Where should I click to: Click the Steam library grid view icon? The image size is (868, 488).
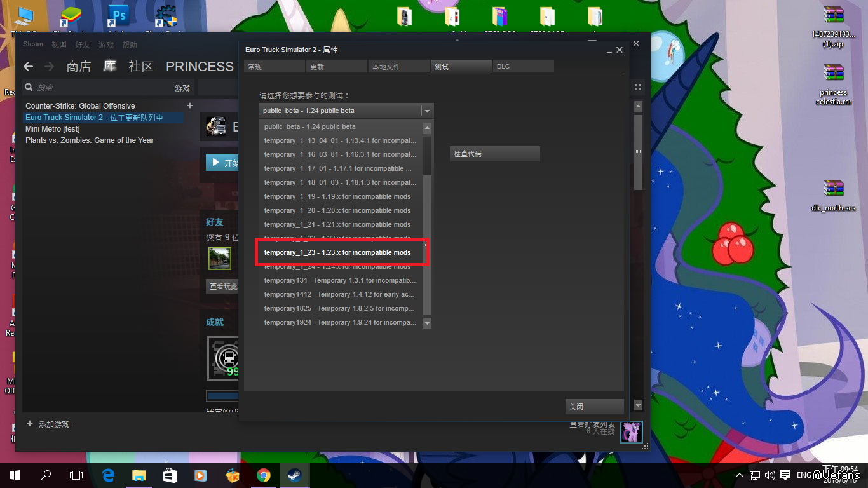(638, 87)
